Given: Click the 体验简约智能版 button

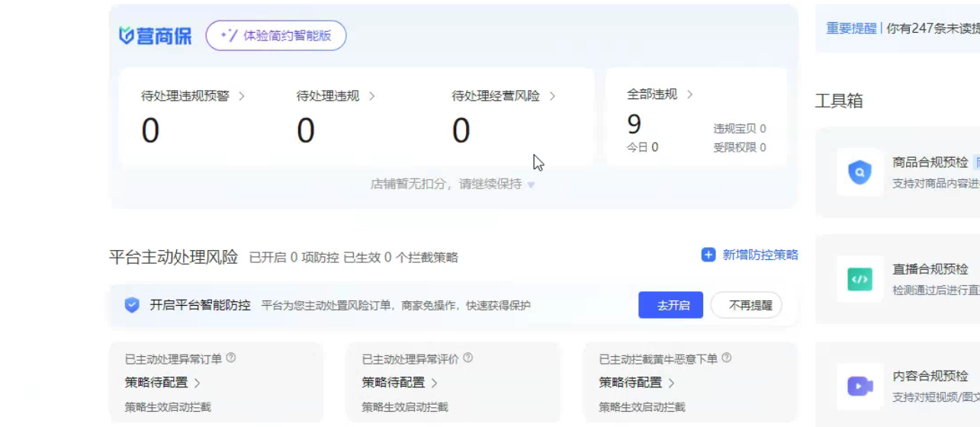Looking at the screenshot, I should point(276,36).
